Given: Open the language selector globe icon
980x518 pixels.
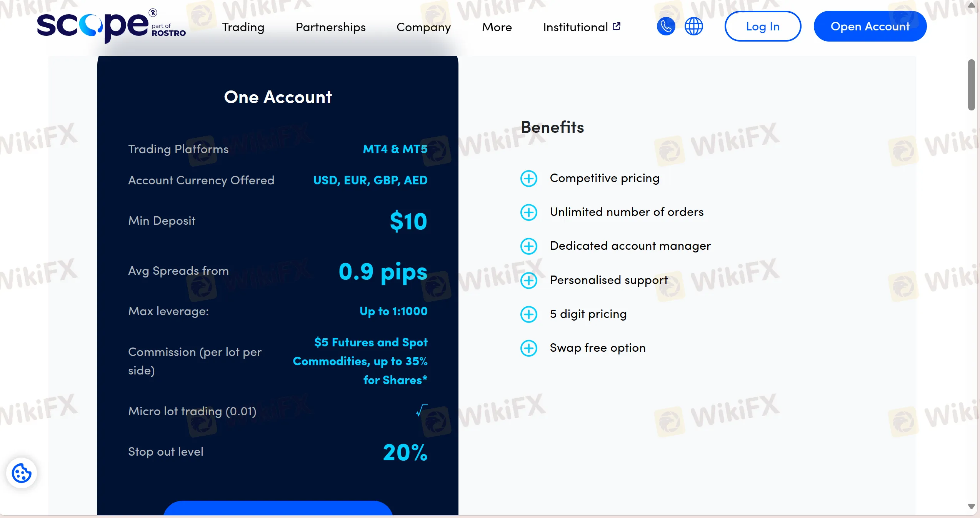Looking at the screenshot, I should (x=694, y=26).
